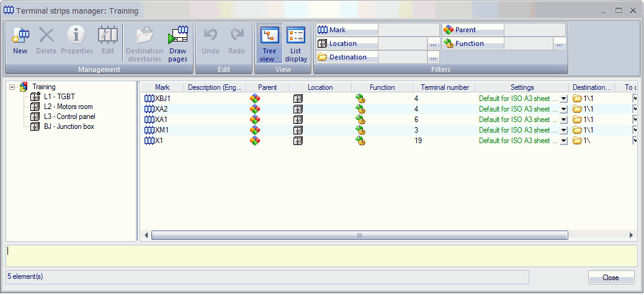Sort by Function column header
The height and width of the screenshot is (295, 644).
(382, 87)
